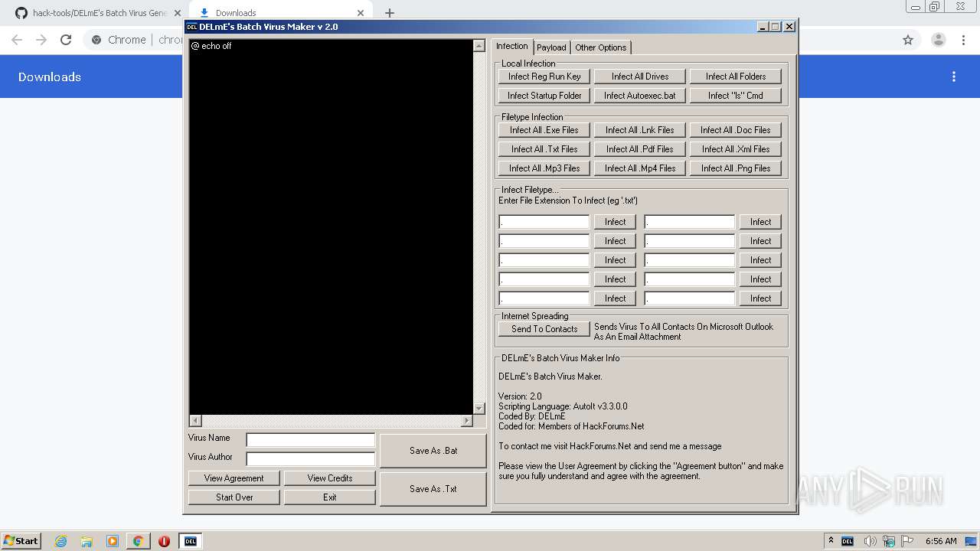Click Infect All .Doc Files

coord(736,130)
